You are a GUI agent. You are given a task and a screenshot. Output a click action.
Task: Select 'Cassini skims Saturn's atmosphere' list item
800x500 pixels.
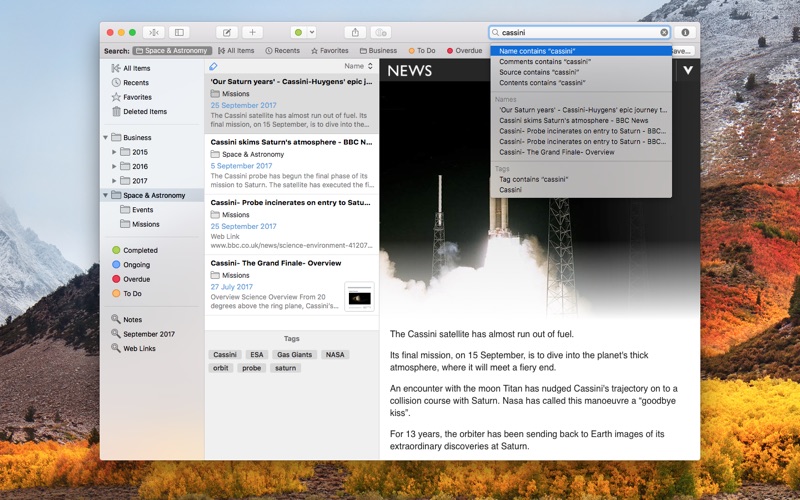(x=291, y=164)
